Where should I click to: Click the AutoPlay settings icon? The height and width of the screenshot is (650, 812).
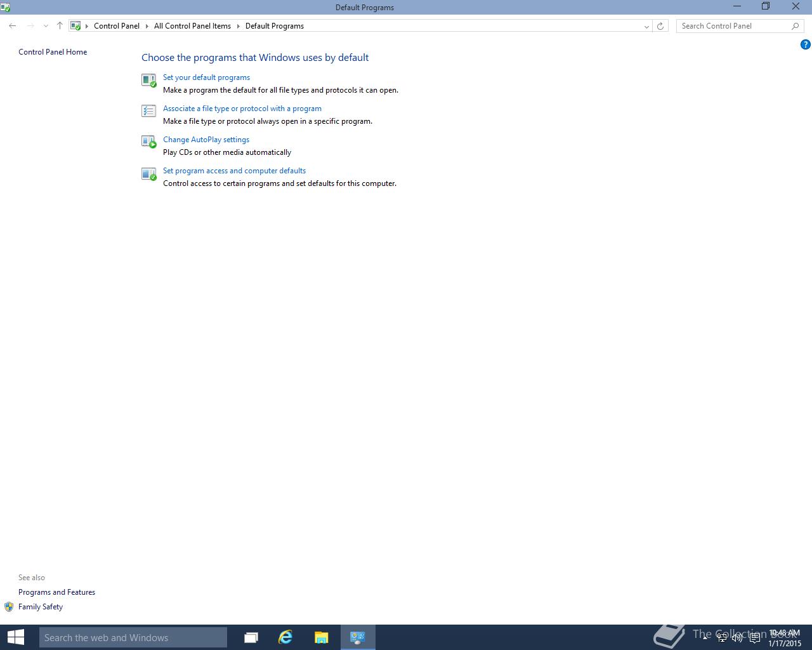click(x=148, y=142)
